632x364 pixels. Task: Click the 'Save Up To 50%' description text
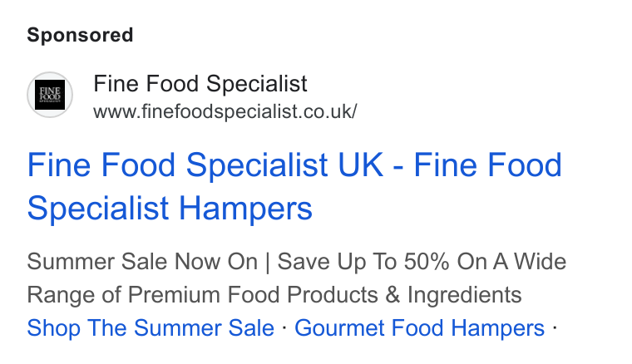[363, 262]
